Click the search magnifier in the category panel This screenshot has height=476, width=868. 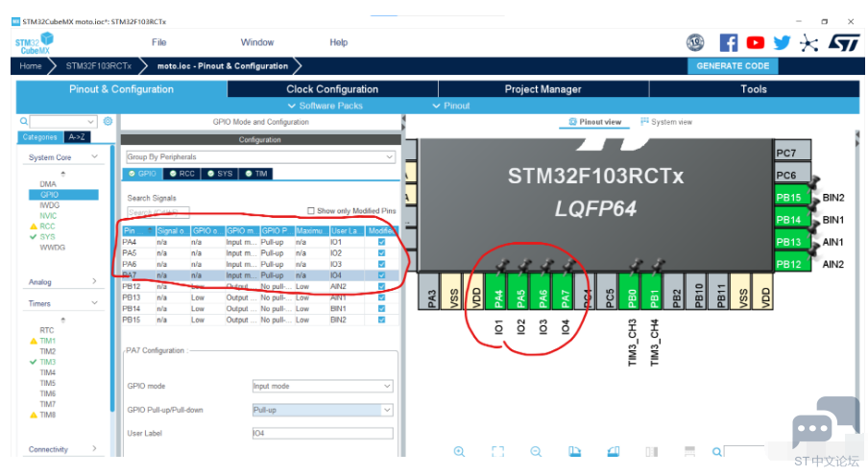[x=24, y=121]
